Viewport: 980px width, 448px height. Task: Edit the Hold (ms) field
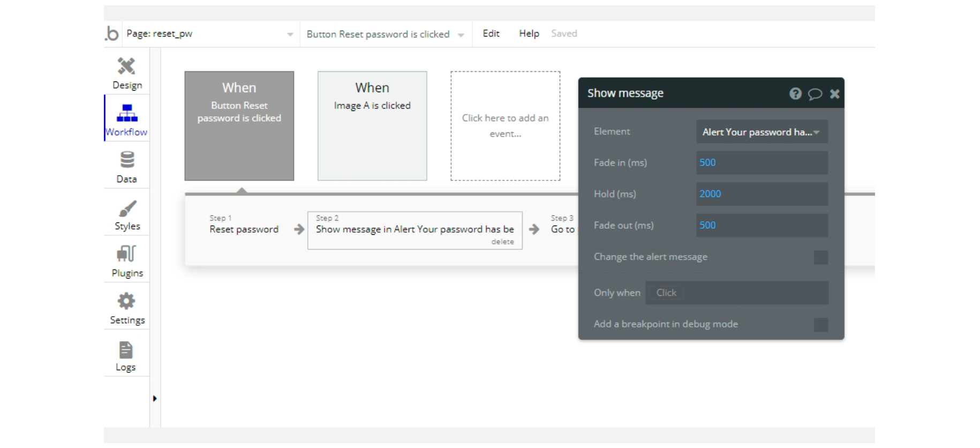[x=762, y=194]
